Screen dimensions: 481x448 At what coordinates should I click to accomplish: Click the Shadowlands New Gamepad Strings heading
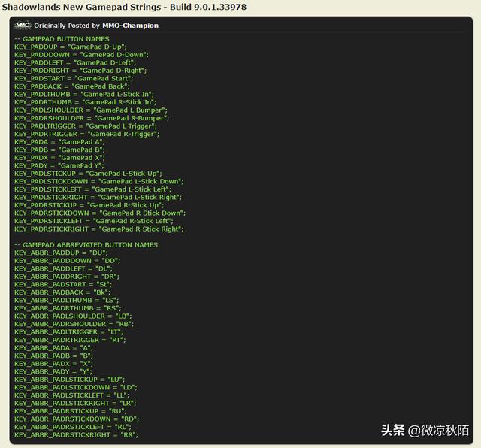pos(124,7)
